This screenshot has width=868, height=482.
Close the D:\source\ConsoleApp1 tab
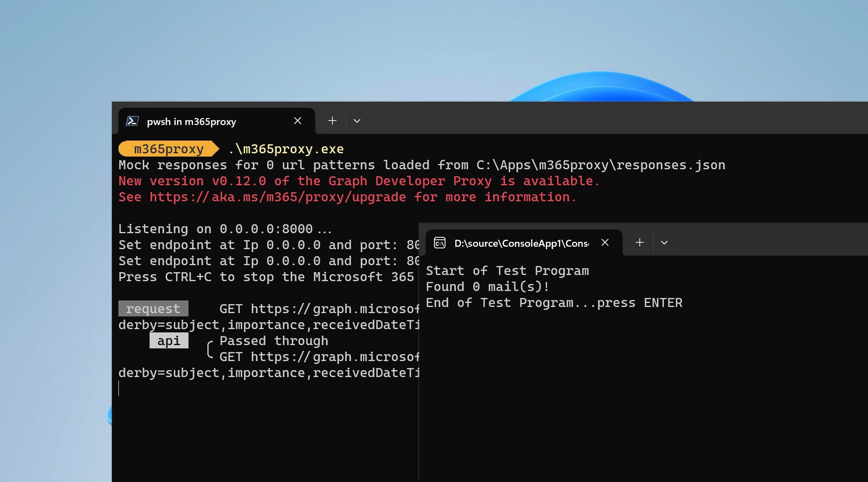(605, 243)
